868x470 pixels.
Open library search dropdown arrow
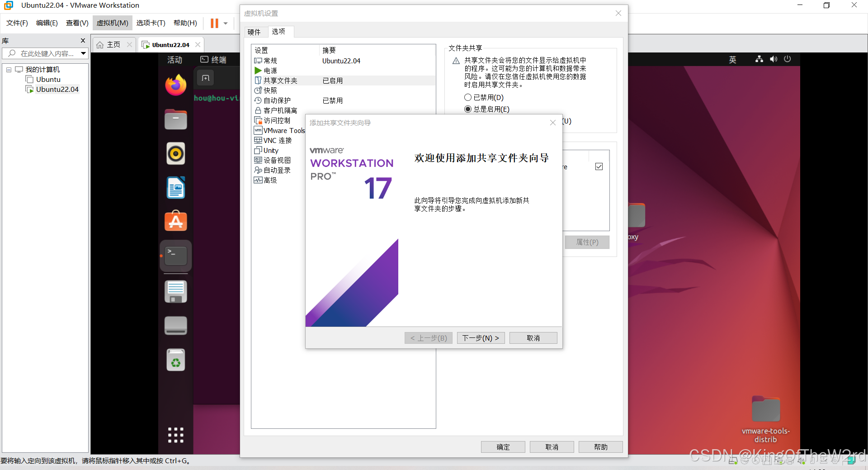point(83,53)
